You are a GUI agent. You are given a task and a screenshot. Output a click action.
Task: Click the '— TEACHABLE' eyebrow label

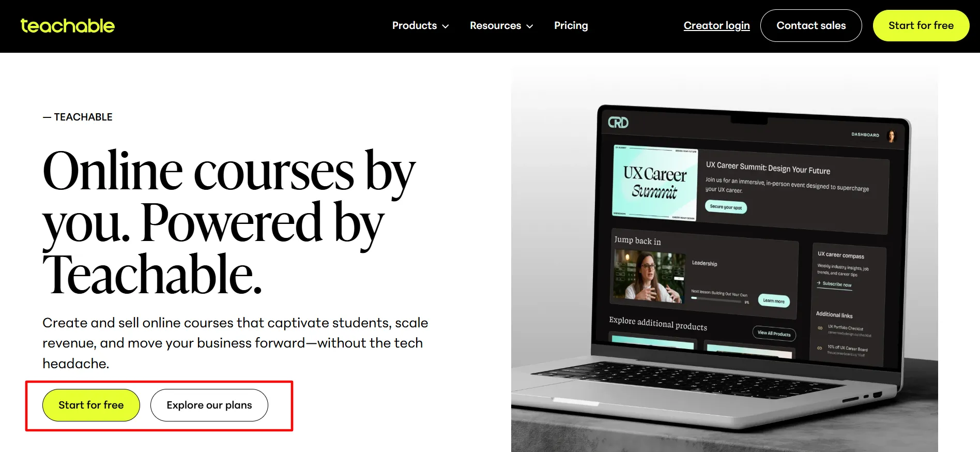78,117
